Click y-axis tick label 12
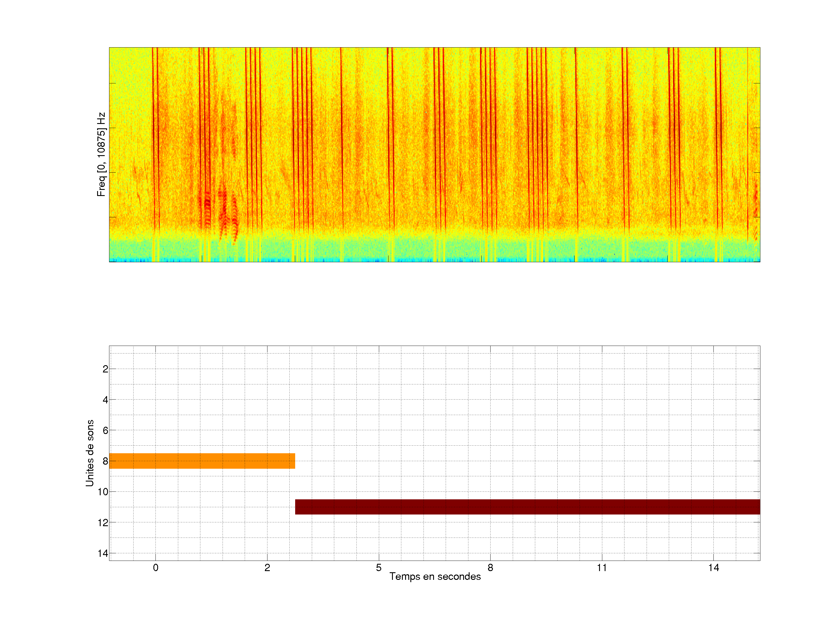This screenshot has height=630, width=840. [x=103, y=523]
